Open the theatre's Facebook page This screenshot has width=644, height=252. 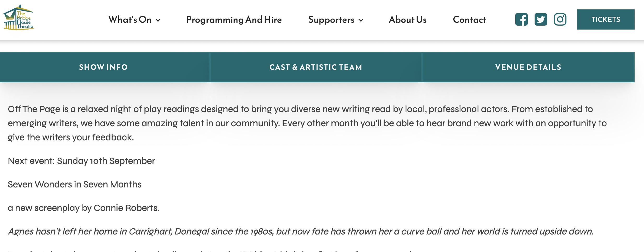(521, 19)
